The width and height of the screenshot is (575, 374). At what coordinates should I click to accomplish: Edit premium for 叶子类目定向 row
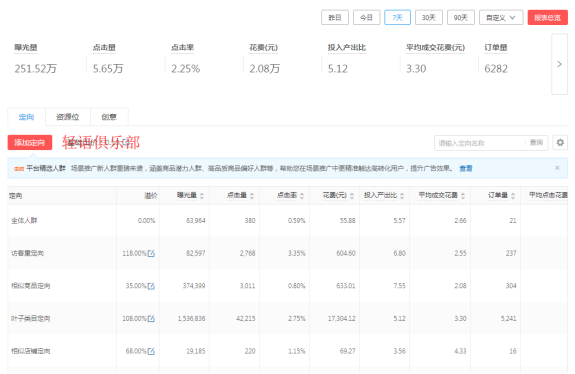pyautogui.click(x=151, y=319)
